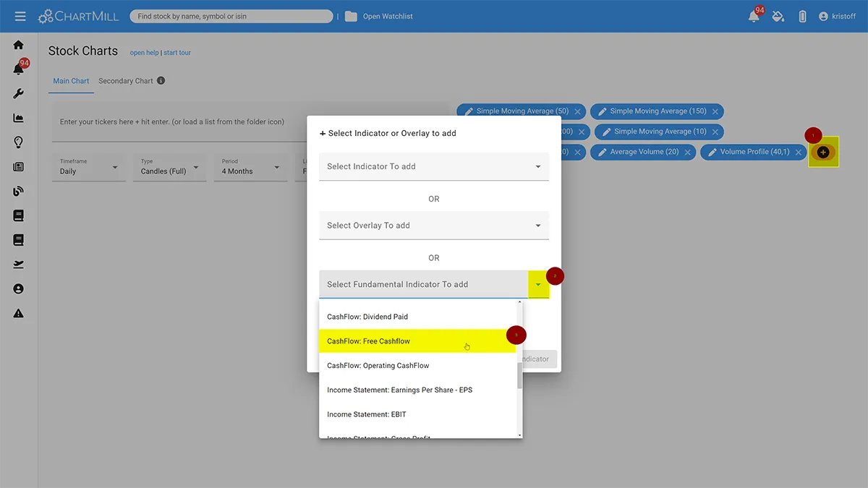The width and height of the screenshot is (868, 488).
Task: Remove Simple Moving Average (150) chip
Action: (x=715, y=111)
